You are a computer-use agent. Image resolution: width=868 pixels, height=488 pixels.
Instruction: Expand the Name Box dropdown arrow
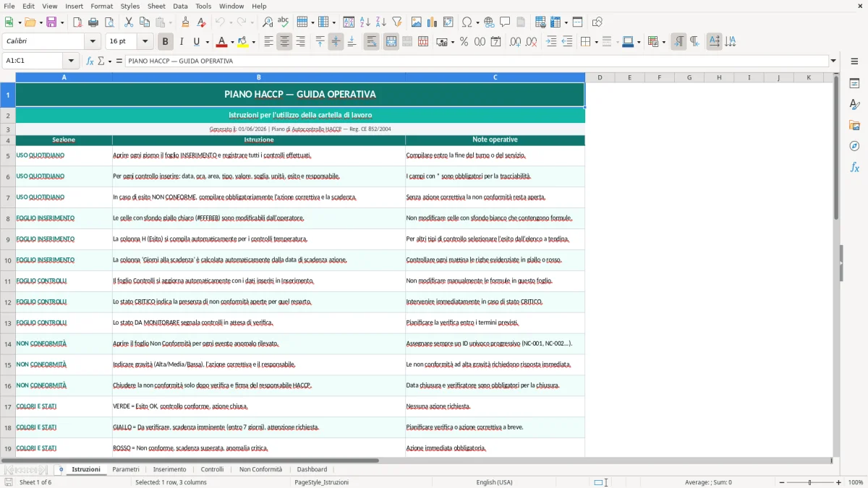tap(71, 61)
